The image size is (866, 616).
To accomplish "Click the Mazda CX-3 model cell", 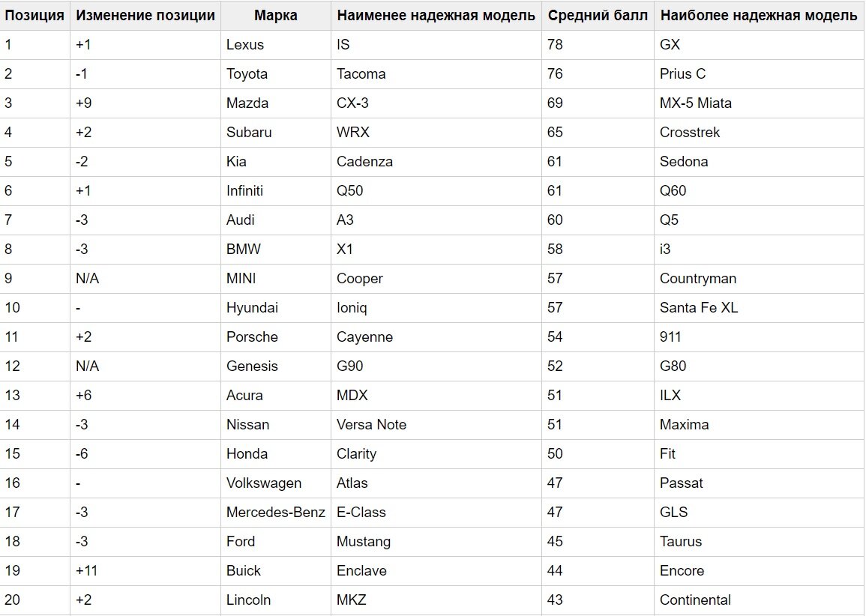I will pyautogui.click(x=436, y=103).
